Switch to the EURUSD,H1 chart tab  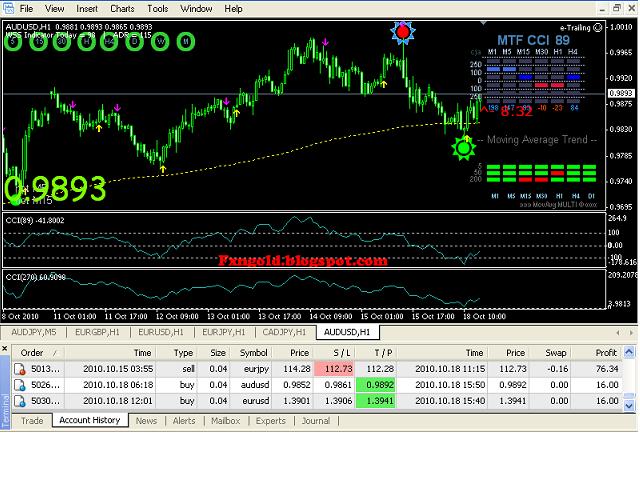click(161, 332)
